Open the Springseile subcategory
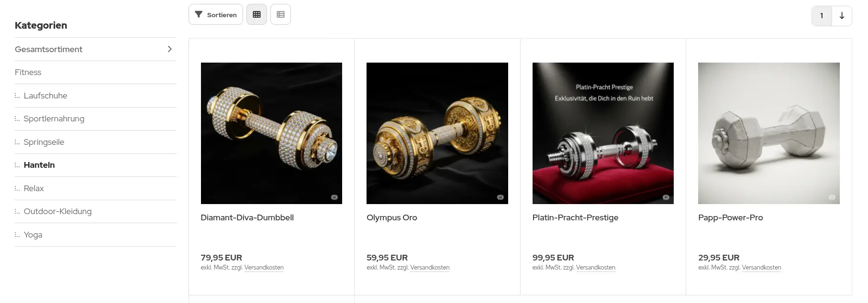868x303 pixels. (44, 142)
